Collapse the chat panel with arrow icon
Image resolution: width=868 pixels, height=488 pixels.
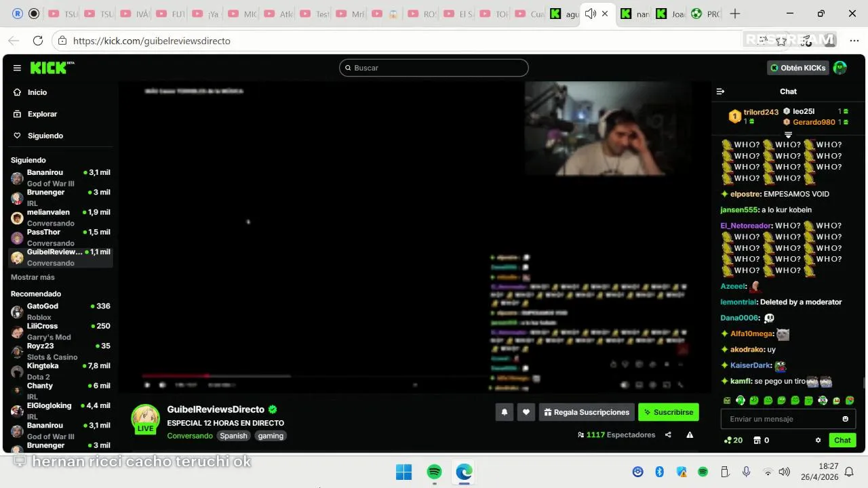point(720,91)
